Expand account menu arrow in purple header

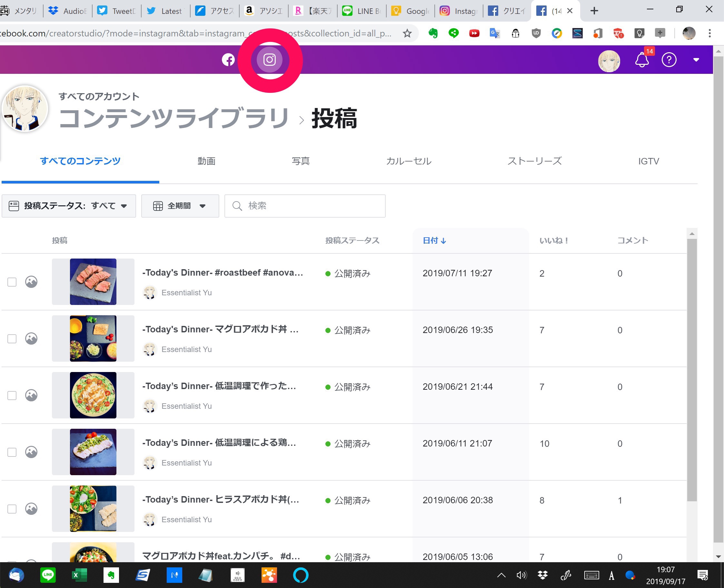tap(696, 60)
